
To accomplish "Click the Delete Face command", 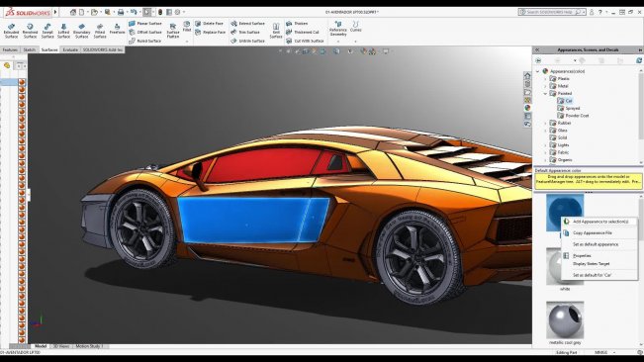I will coord(210,24).
